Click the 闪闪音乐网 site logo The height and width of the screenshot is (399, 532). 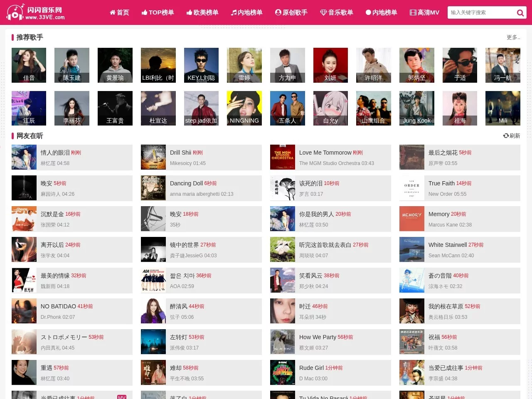coord(36,12)
